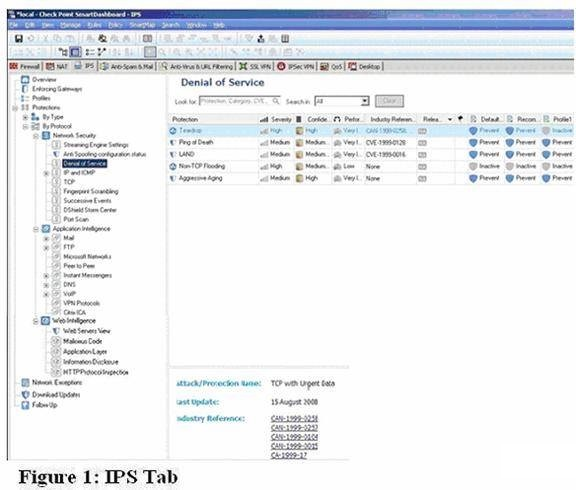This screenshot has width=576, height=490.
Task: Expand the Mail node
Action: [46, 238]
